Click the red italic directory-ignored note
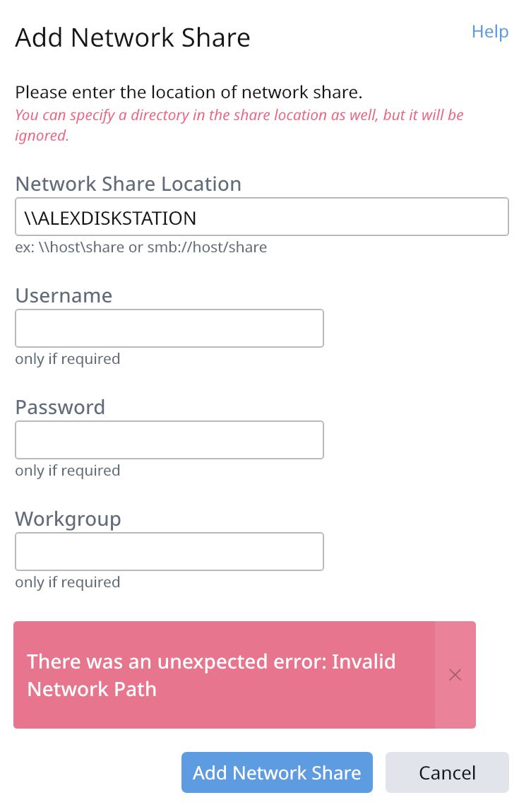The image size is (531, 812). click(239, 124)
